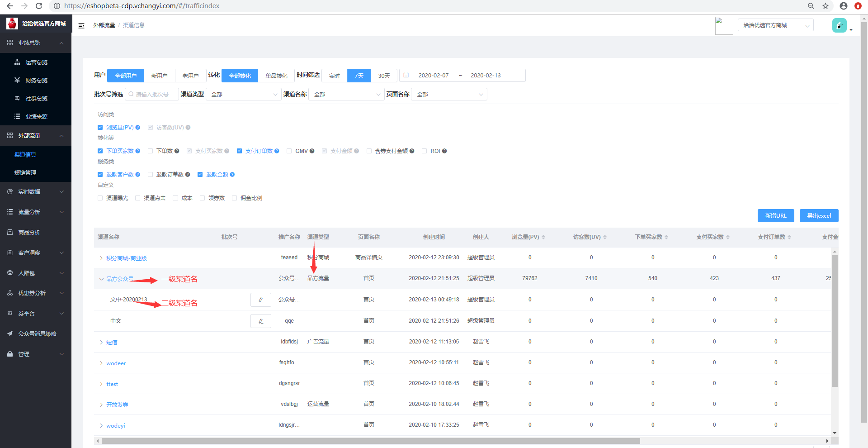Open the 页面名称 dropdown

449,94
